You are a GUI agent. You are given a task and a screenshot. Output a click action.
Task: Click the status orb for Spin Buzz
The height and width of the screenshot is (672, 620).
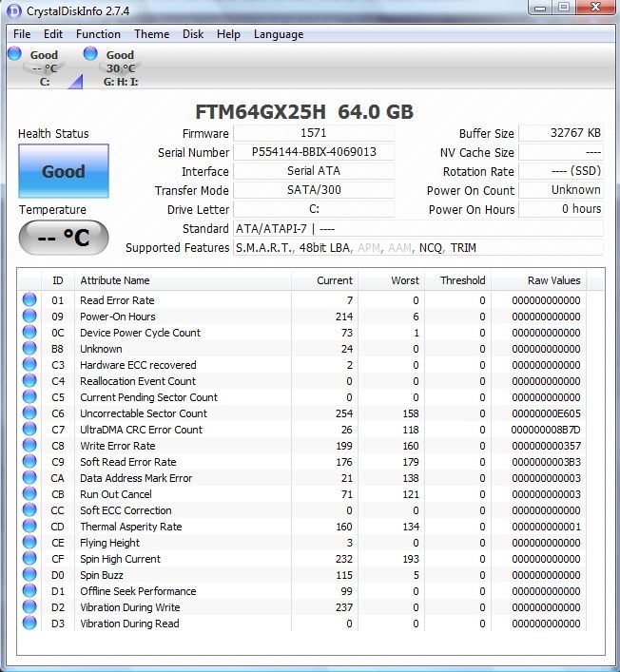(x=29, y=574)
